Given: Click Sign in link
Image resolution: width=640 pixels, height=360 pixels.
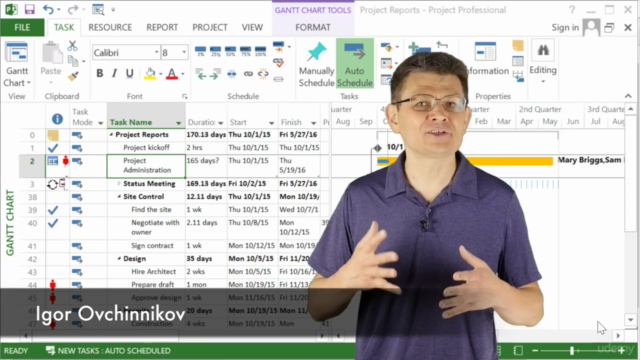Looking at the screenshot, I should point(565,27).
